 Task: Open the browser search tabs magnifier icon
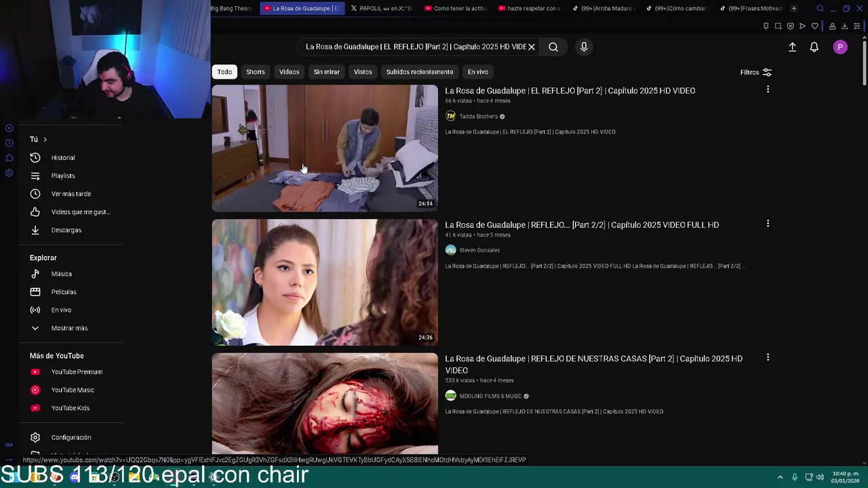pos(820,9)
